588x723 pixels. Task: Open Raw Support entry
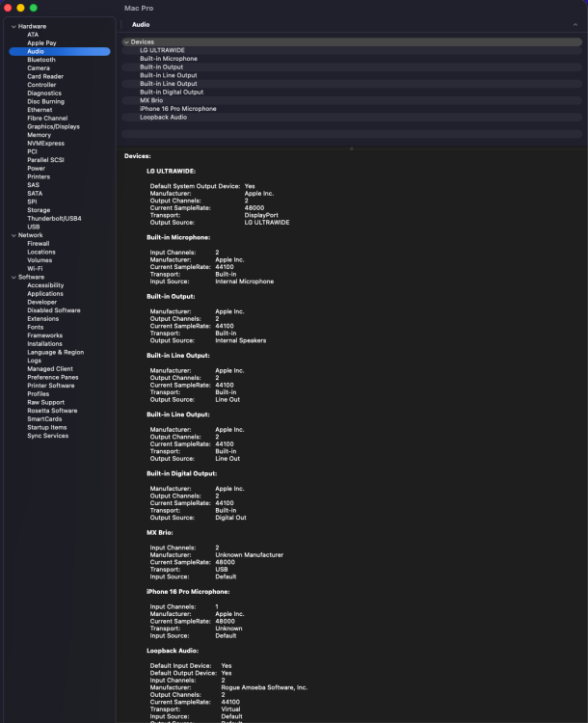click(x=45, y=402)
